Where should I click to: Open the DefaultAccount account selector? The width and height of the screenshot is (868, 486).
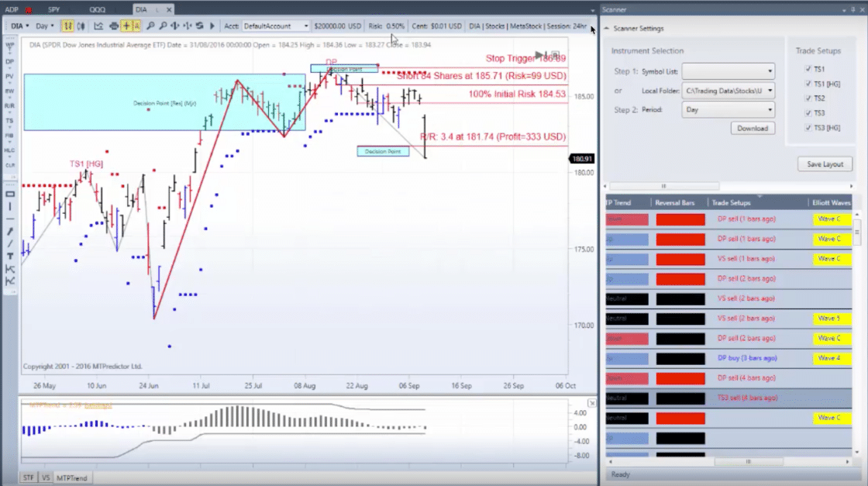coord(275,25)
